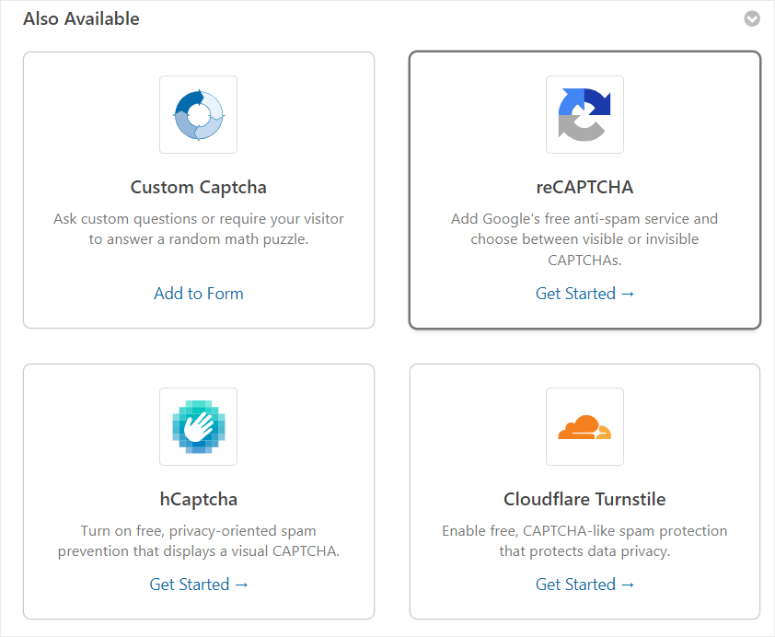
Task: Click the 'Turn on free, privacy-oriented' description
Action: click(x=198, y=541)
